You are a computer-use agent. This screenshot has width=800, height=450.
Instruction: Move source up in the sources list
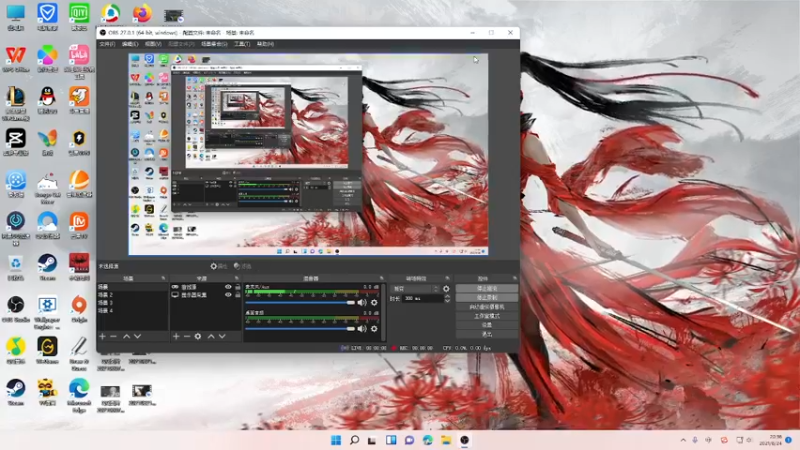pos(211,336)
